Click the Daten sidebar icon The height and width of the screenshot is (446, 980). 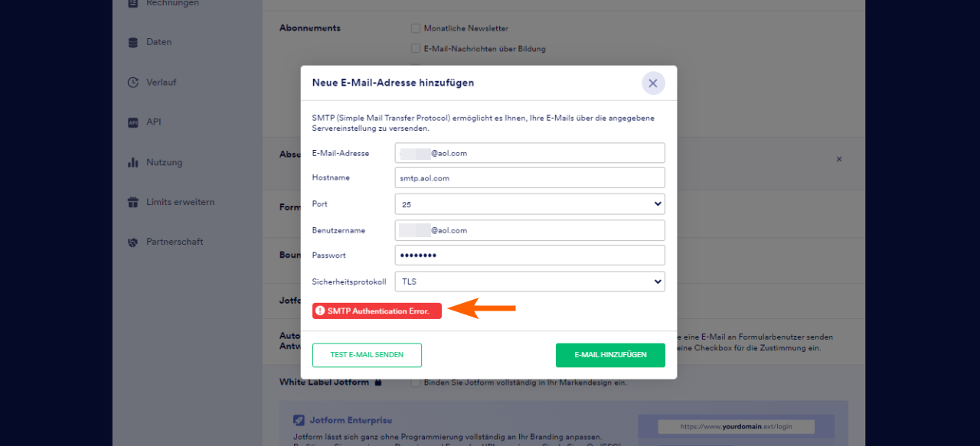click(x=133, y=43)
